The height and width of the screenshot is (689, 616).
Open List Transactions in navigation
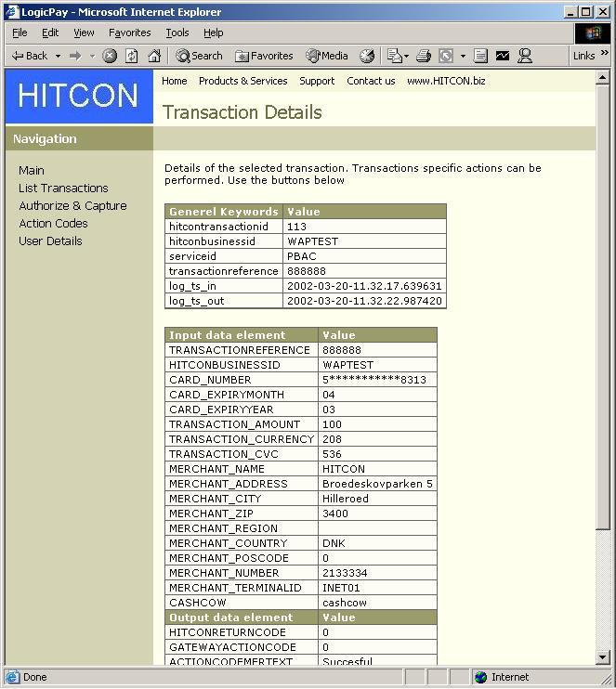coord(63,188)
